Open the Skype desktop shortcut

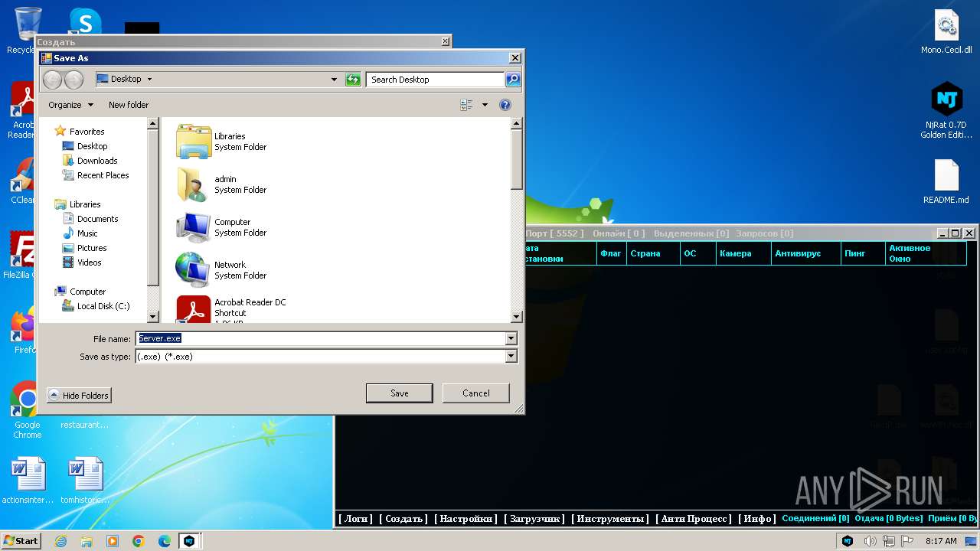(85, 21)
